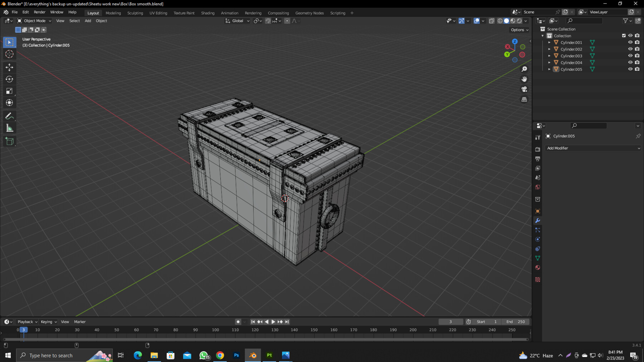Select the Move tool in toolbar
644x362 pixels.
(x=10, y=67)
